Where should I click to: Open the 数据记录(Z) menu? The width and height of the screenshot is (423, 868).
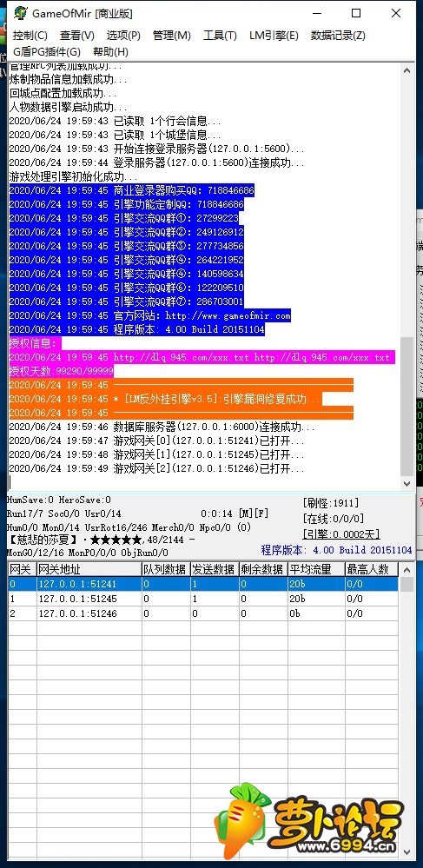[x=338, y=36]
